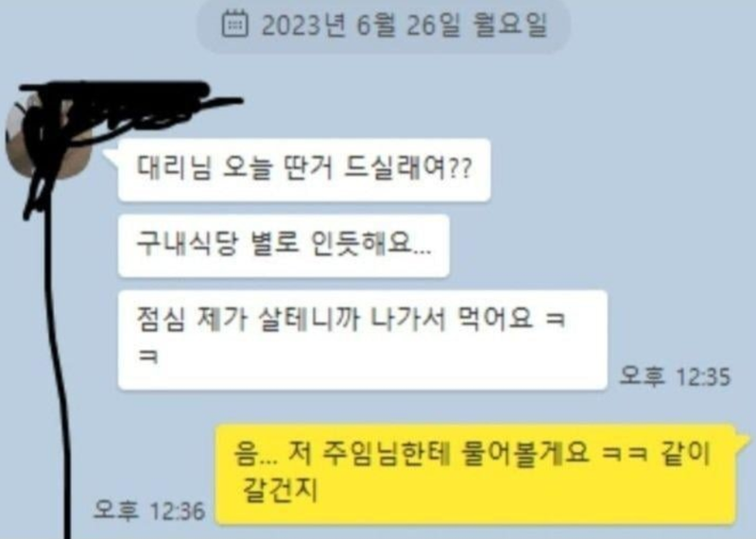Select message '구내식당 별로 인듯해요...'
756x539 pixels.
click(283, 246)
